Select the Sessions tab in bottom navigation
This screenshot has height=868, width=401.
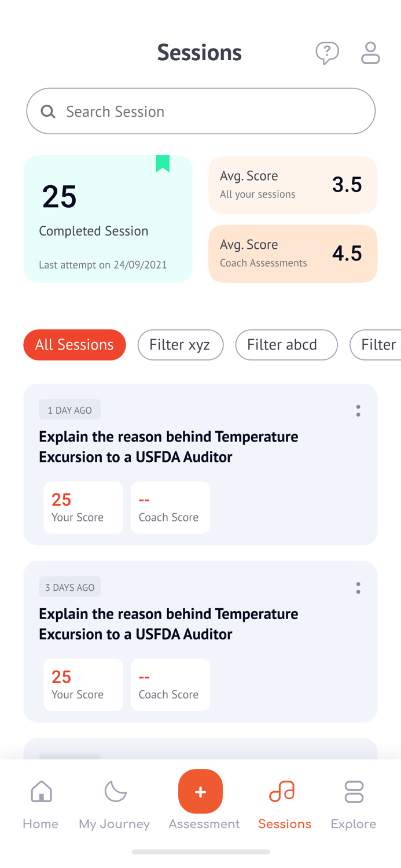point(284,801)
